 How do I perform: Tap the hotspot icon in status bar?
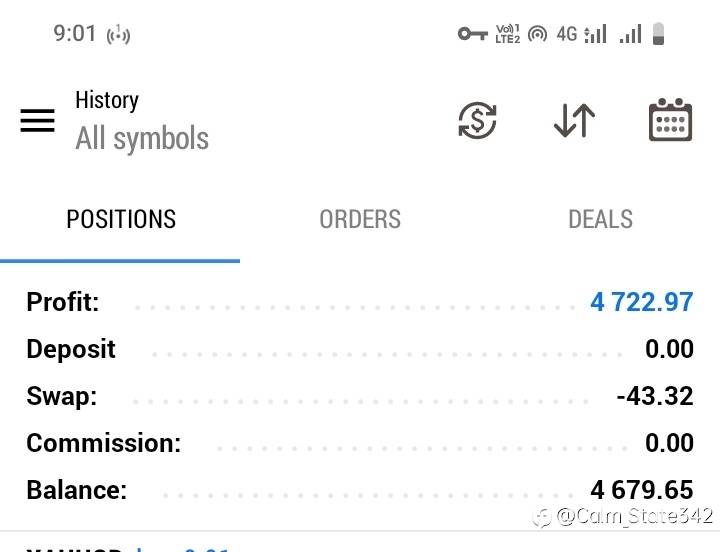coord(538,34)
